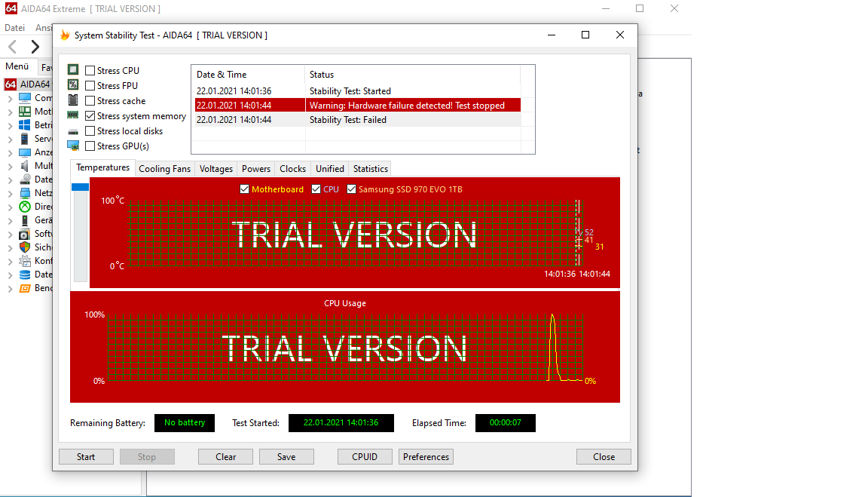868x497 pixels.
Task: Expand the Soft tree node chevron
Action: tap(10, 235)
